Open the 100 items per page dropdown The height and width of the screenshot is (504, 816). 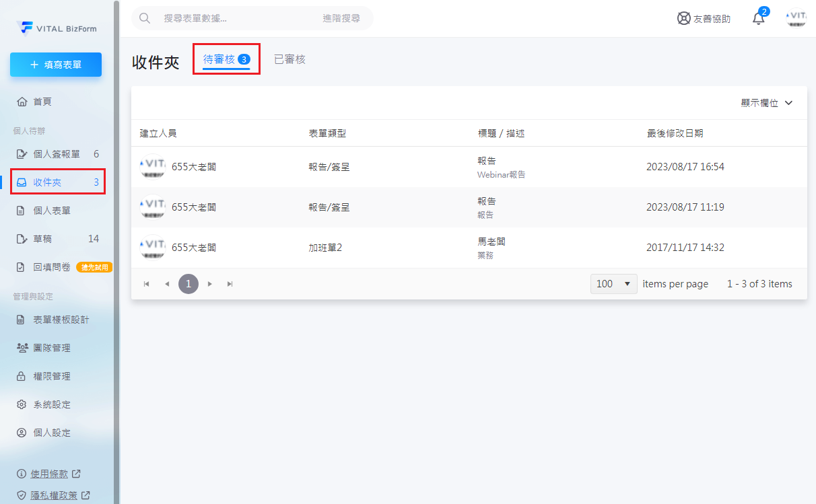(613, 284)
